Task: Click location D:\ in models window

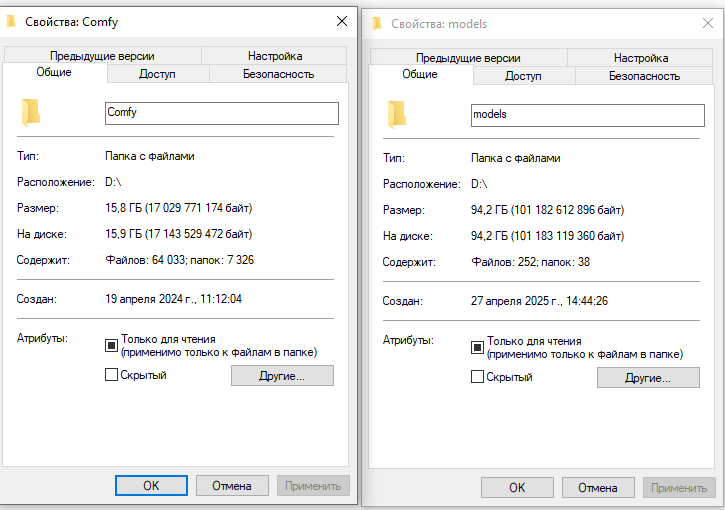Action: coord(479,184)
